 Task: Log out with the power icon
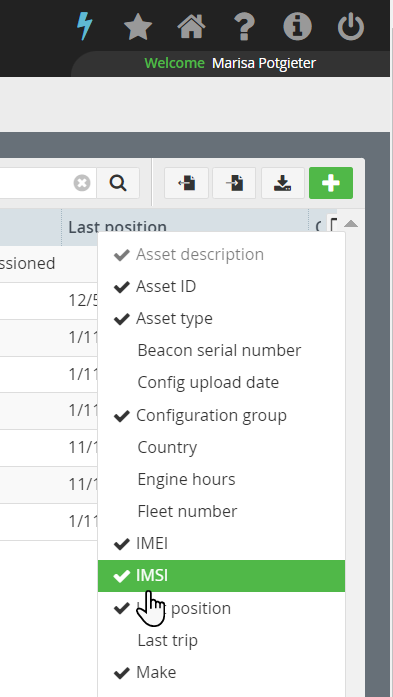coord(351,27)
